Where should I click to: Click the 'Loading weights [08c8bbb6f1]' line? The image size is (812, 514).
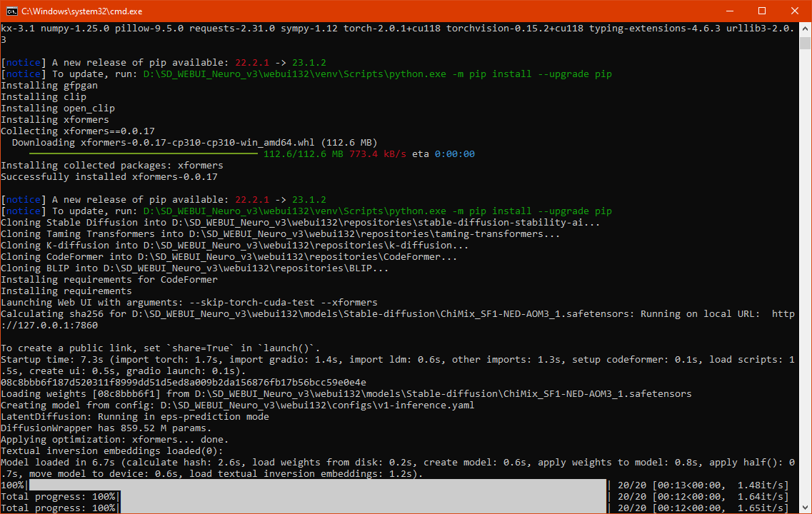tap(346, 393)
